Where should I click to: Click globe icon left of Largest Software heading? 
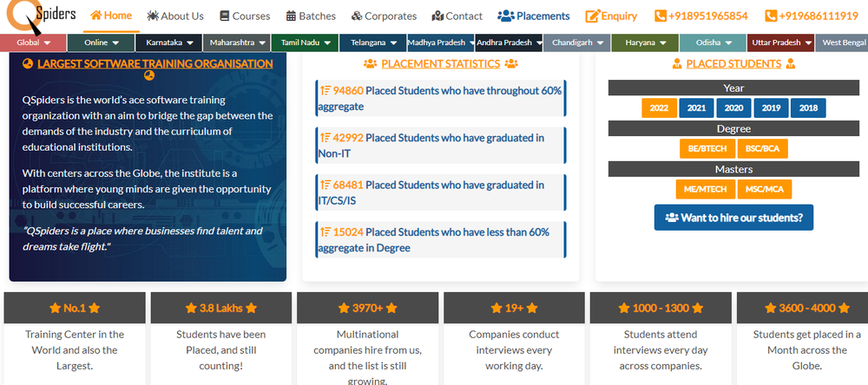(27, 63)
